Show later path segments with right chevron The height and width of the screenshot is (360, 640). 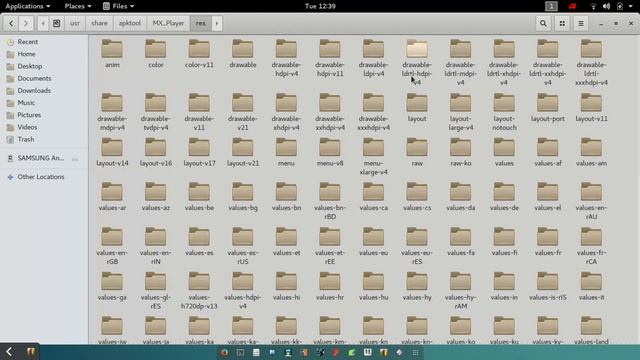pyautogui.click(x=217, y=23)
